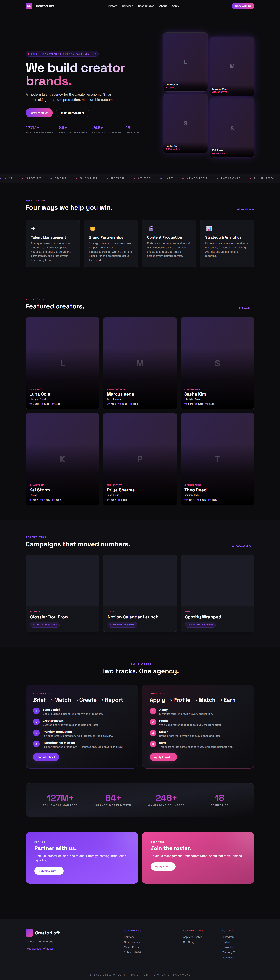Click the header Work With Us button
The image size is (280, 980).
tap(243, 6)
